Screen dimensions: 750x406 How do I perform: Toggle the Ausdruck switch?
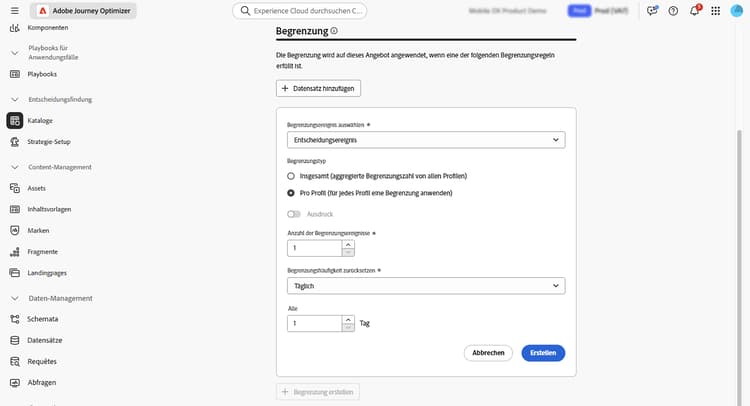tap(294, 214)
